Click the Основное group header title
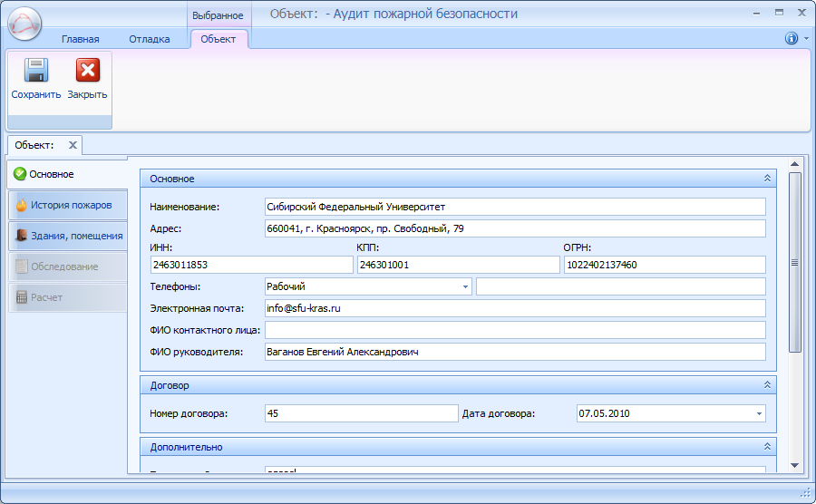 point(171,179)
